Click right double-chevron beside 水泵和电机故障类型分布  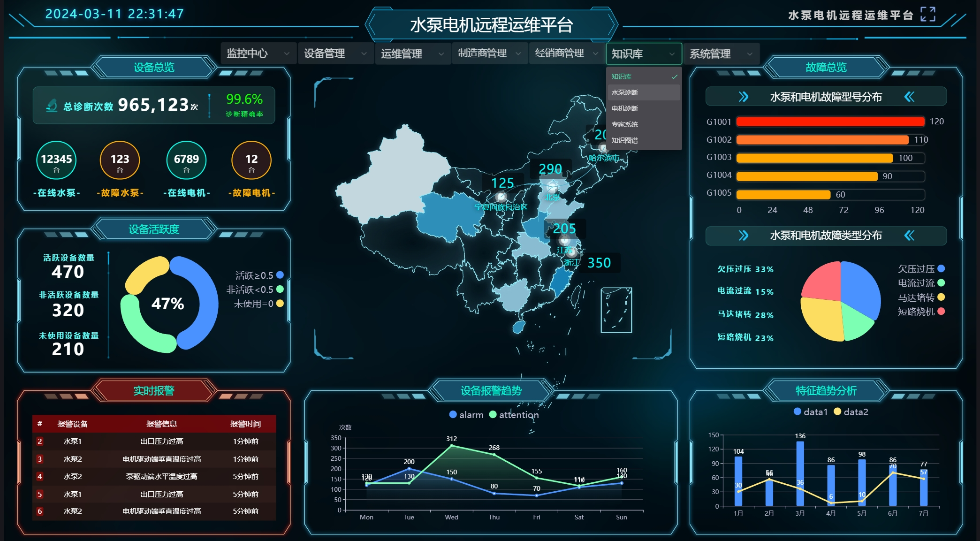click(x=744, y=236)
